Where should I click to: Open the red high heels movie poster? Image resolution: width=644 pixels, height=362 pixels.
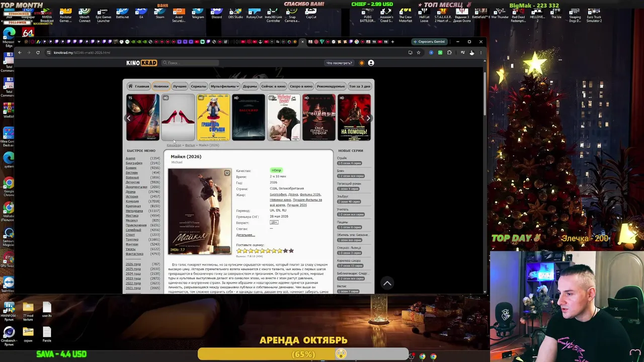coord(178,118)
